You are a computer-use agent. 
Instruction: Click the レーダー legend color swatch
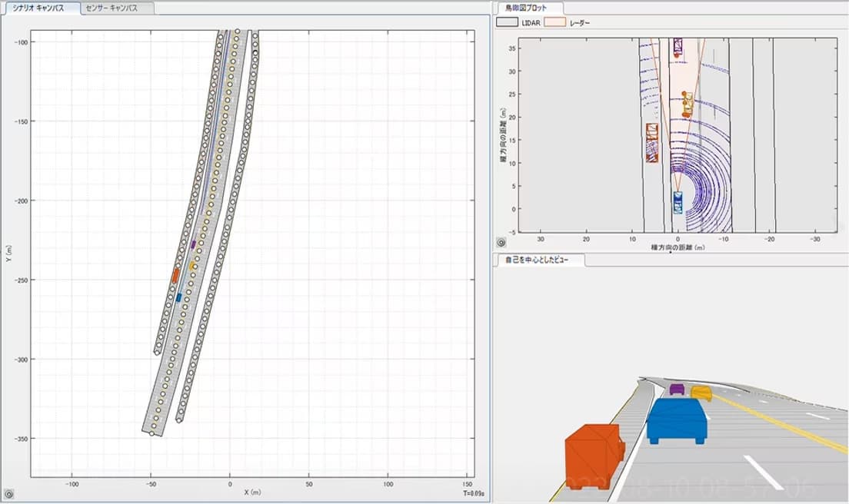(x=554, y=23)
